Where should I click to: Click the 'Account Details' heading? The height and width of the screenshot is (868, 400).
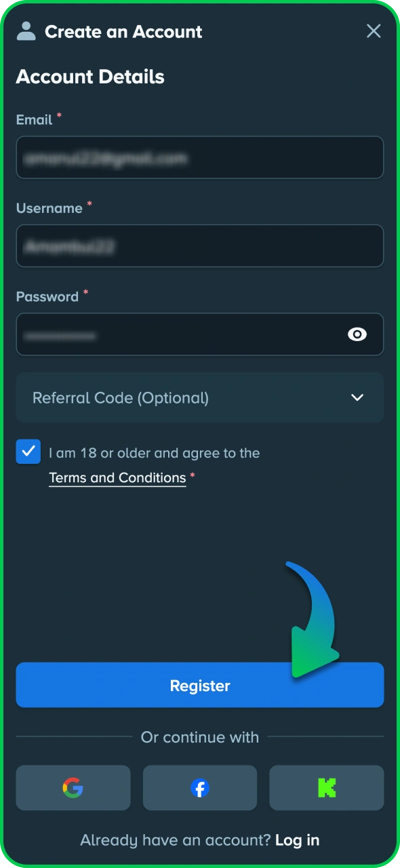pyautogui.click(x=90, y=77)
